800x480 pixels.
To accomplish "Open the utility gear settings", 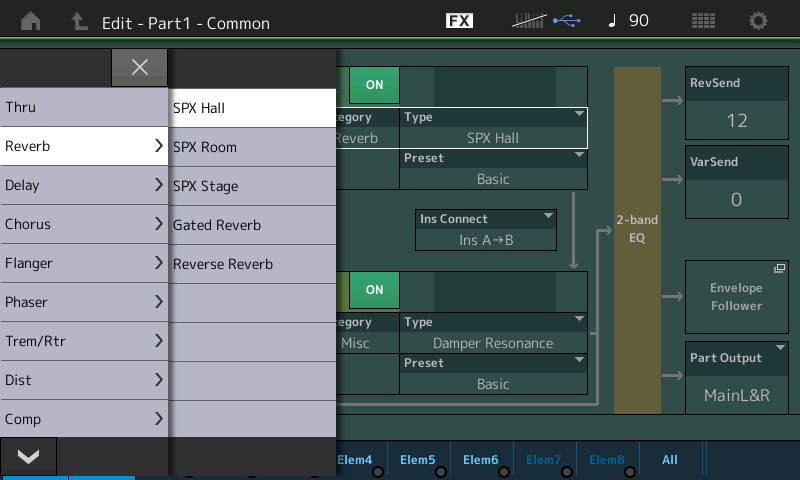I will [x=758, y=20].
